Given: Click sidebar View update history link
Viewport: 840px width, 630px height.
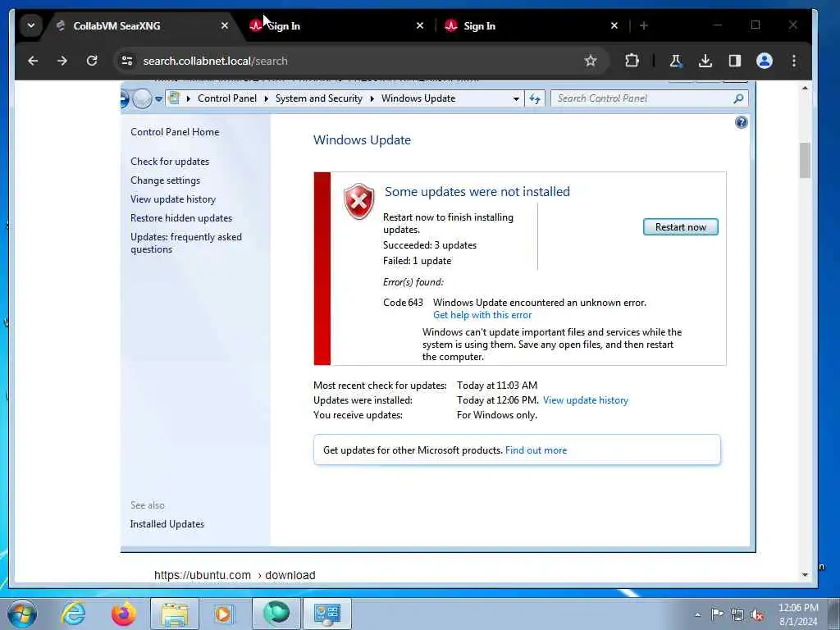Looking at the screenshot, I should pos(173,199).
